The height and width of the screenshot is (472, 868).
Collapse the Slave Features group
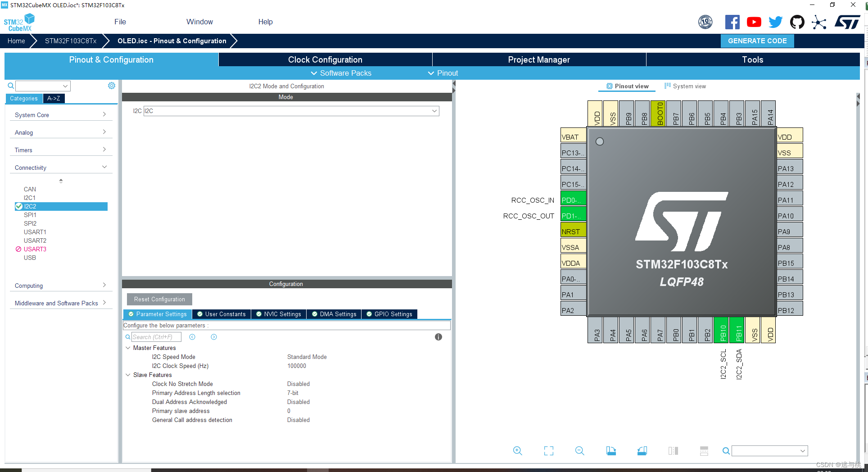point(128,375)
